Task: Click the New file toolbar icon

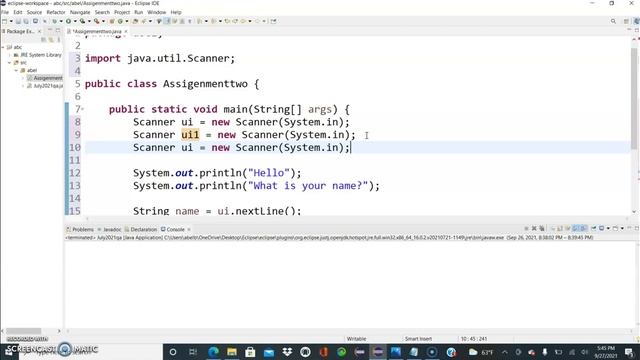Action: point(4,21)
